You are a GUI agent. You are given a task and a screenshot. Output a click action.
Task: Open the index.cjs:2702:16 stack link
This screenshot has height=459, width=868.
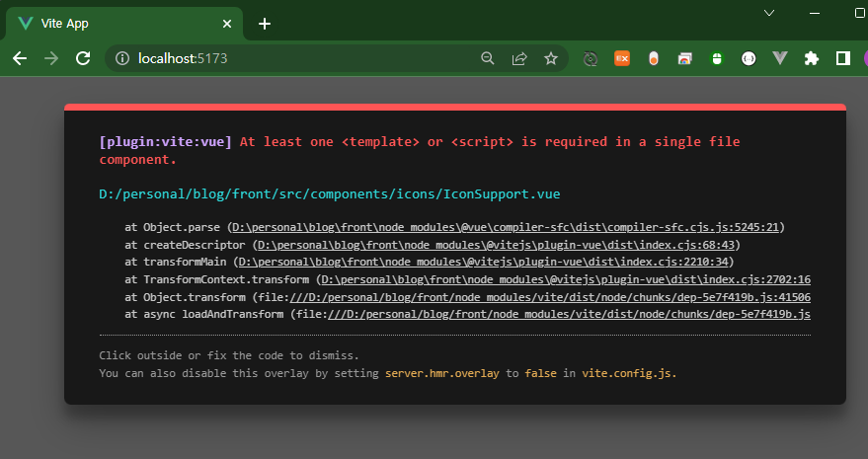[566, 279]
